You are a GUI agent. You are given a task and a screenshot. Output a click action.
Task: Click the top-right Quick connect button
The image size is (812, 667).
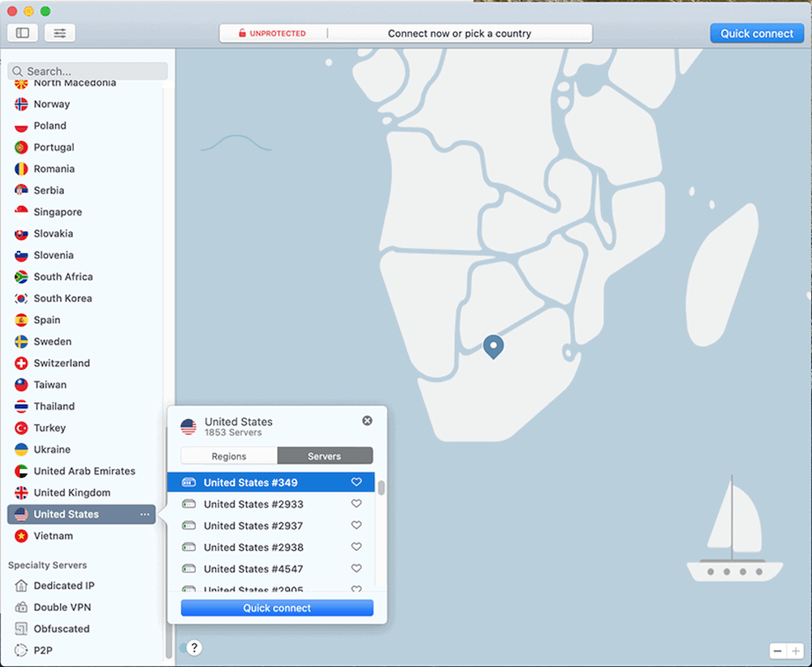coord(757,33)
